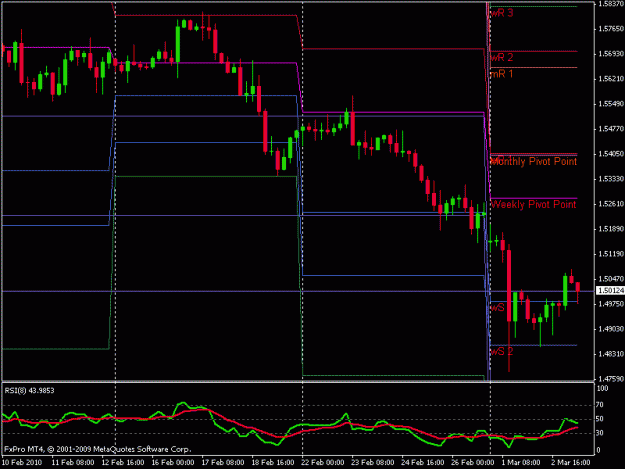Click the 17 Feb 08:00 time label
Screen dimensions: 625x469
tap(223, 463)
